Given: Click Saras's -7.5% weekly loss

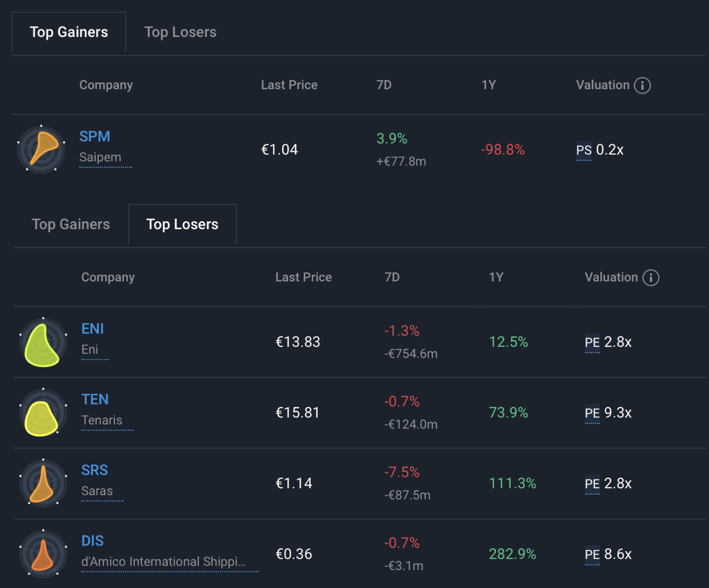Looking at the screenshot, I should (x=402, y=472).
